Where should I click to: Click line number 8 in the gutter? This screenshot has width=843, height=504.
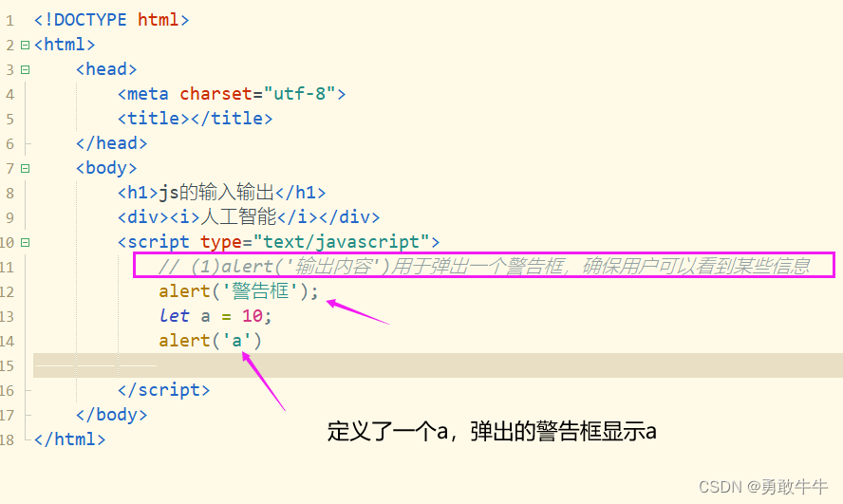[x=9, y=194]
